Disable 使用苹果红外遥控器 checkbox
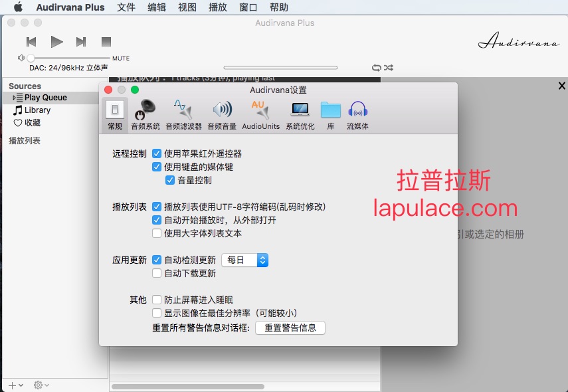This screenshot has height=392, width=568. (x=157, y=153)
